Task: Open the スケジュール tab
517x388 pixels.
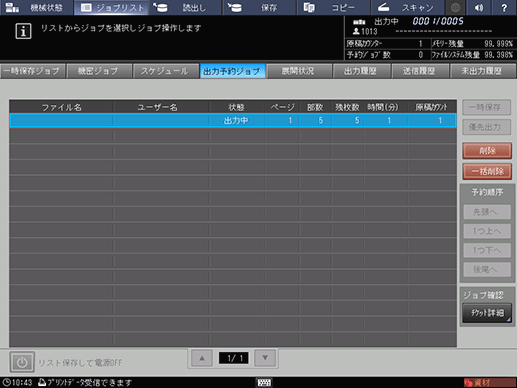Action: (x=165, y=71)
